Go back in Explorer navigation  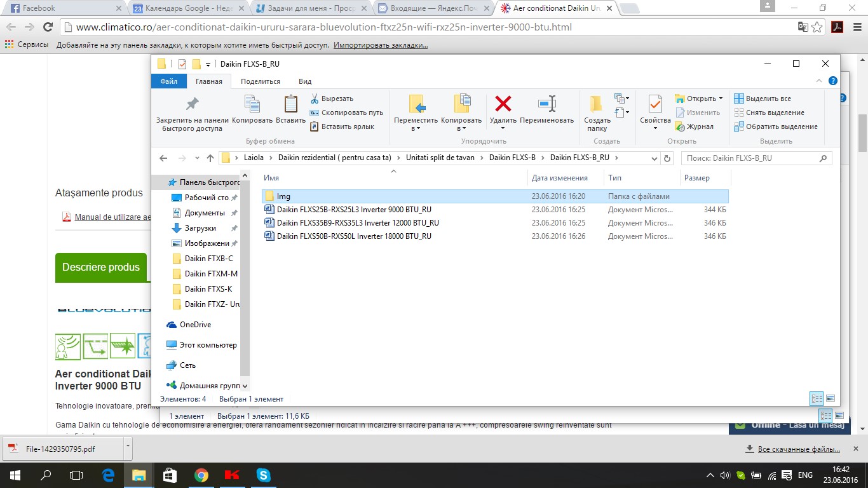(x=163, y=158)
